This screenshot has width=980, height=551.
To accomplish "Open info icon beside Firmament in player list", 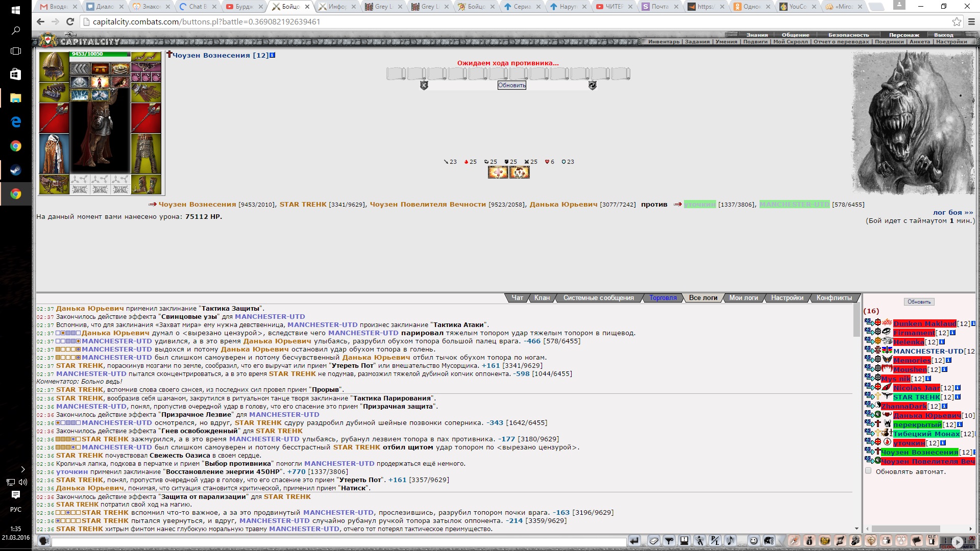I will point(952,333).
